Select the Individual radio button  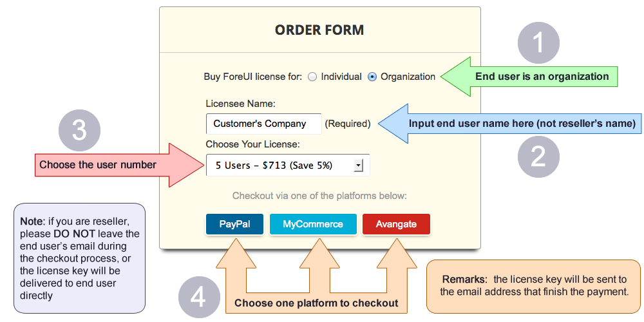[x=313, y=77]
